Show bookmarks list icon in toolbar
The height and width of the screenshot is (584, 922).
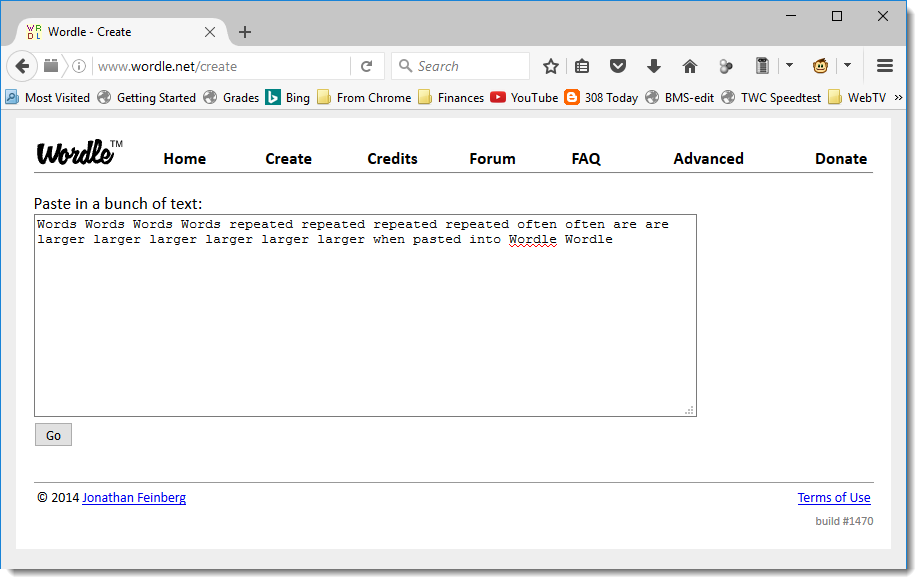(x=582, y=66)
